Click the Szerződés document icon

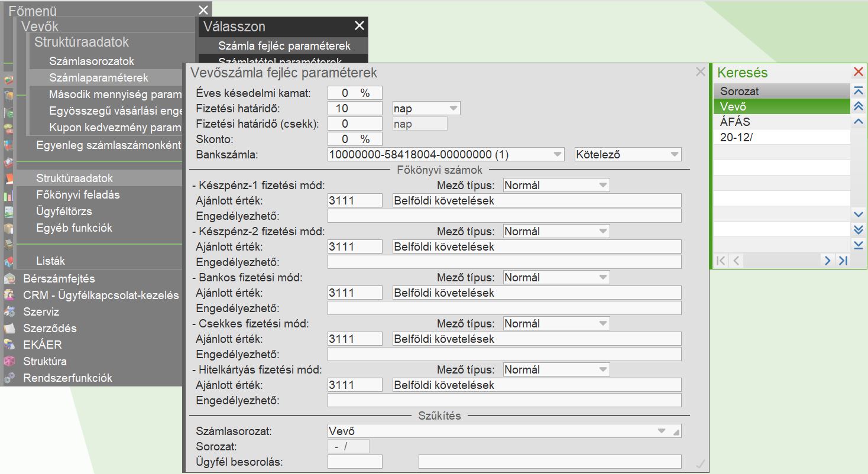9,329
